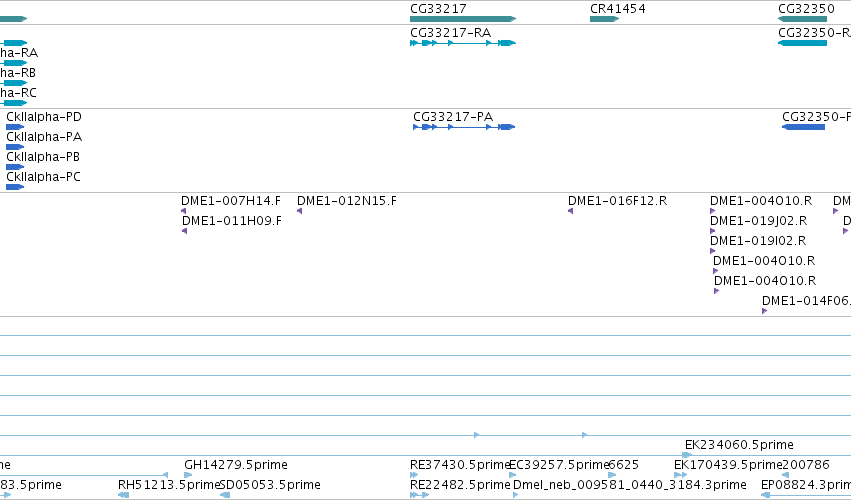Select the DME1-011H09.F feature label
Image resolution: width=851 pixels, height=500 pixels.
point(232,221)
